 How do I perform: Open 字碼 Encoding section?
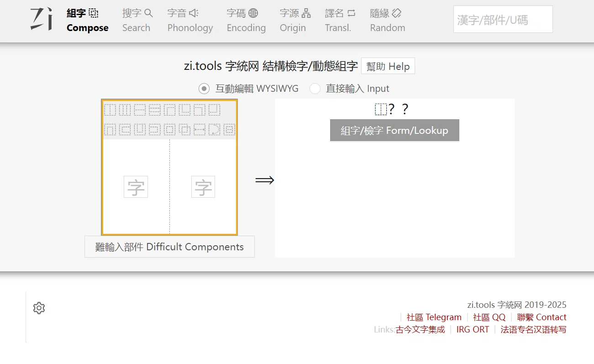point(246,21)
